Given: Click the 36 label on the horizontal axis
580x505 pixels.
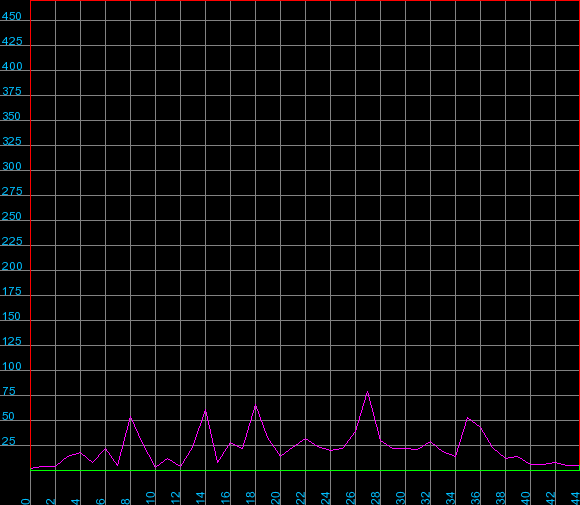Looking at the screenshot, I should pyautogui.click(x=475, y=498).
